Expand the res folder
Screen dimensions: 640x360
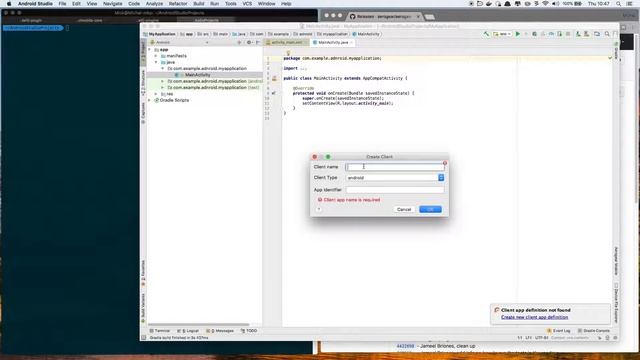pos(156,94)
